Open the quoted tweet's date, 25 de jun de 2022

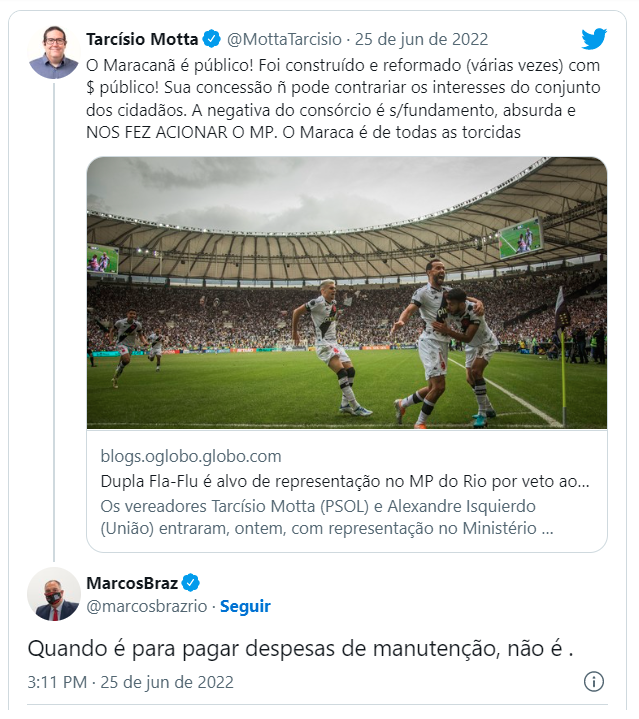point(423,40)
